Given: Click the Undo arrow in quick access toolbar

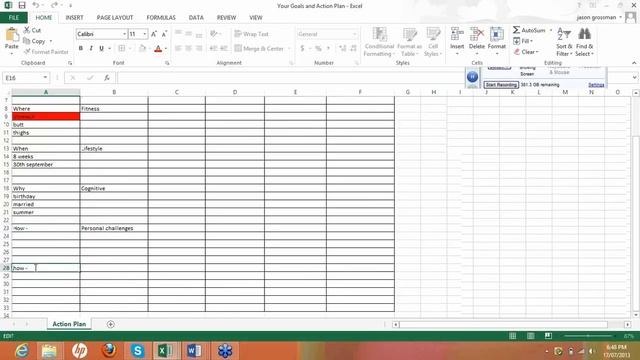Looking at the screenshot, I should pyautogui.click(x=36, y=5).
